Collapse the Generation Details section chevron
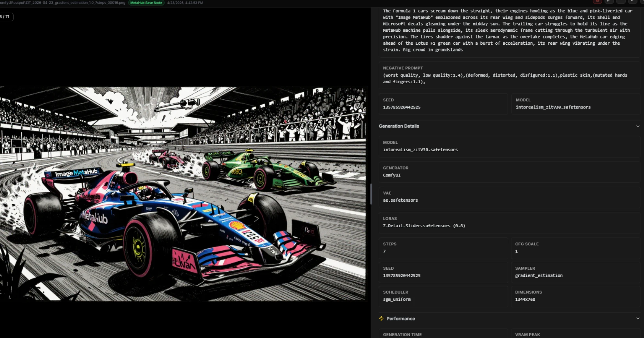This screenshot has width=644, height=338. [638, 126]
